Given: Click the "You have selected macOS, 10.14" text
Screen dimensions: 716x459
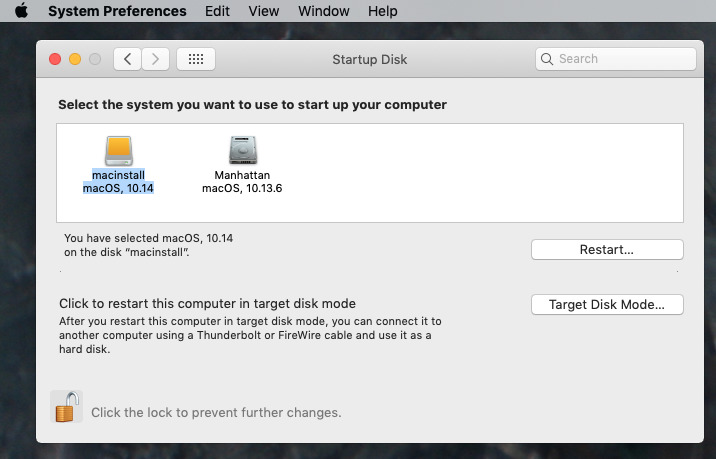Looking at the screenshot, I should point(148,238).
